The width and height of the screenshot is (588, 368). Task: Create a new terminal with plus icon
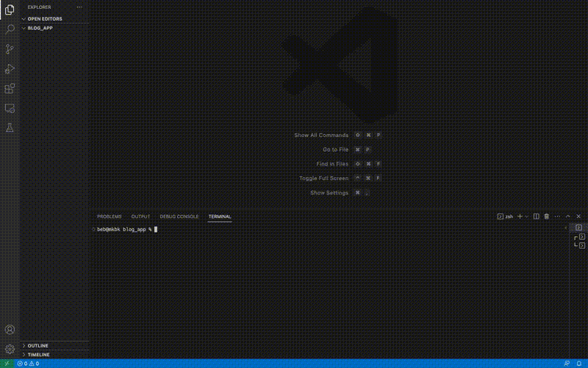[x=520, y=216]
